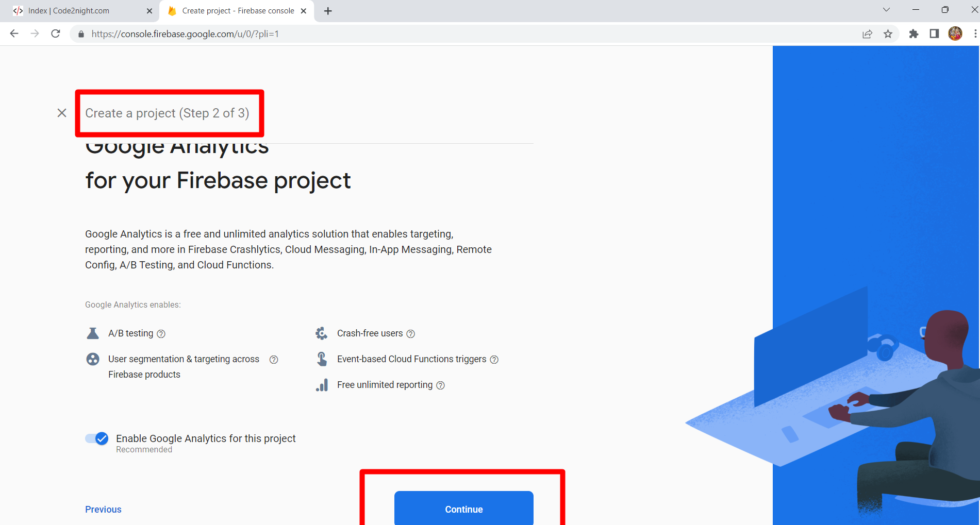Open the Chrome profile avatar menu
This screenshot has height=525, width=980.
point(955,34)
